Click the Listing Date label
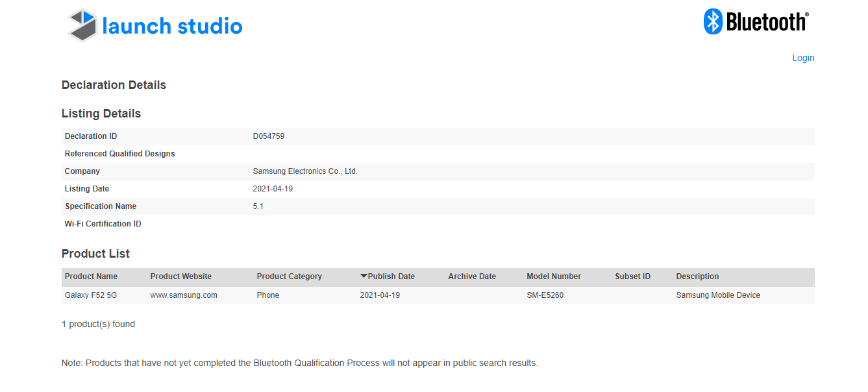Screen dimensions: 868x392 tap(87, 189)
